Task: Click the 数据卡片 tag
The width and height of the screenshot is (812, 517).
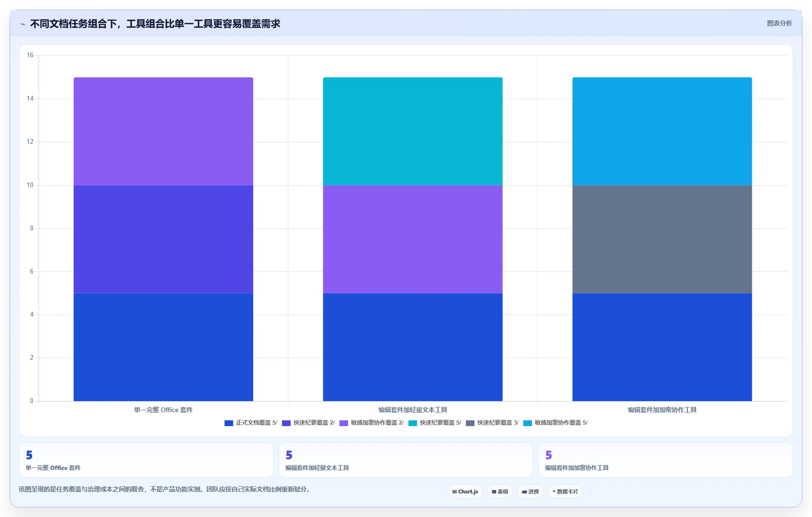Action: tap(566, 492)
